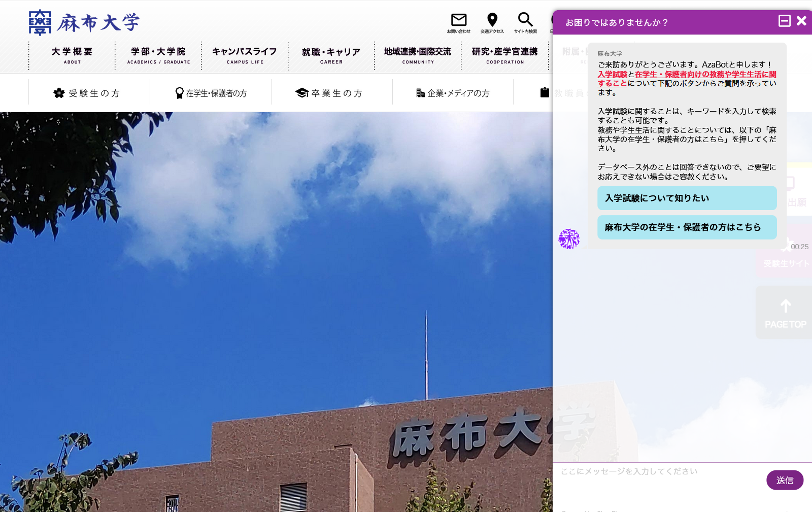Go to 在学生・保護者の方 page
Image resolution: width=812 pixels, height=512 pixels.
[x=211, y=93]
